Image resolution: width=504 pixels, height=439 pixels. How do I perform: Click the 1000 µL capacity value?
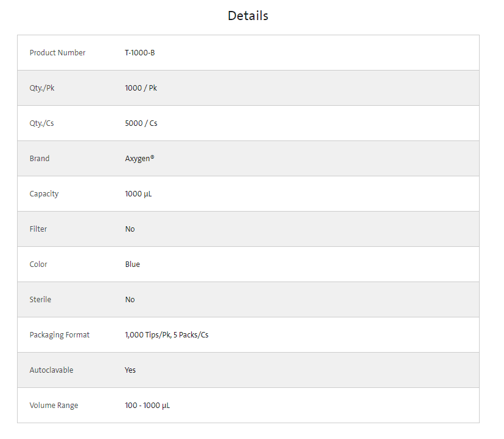click(138, 194)
